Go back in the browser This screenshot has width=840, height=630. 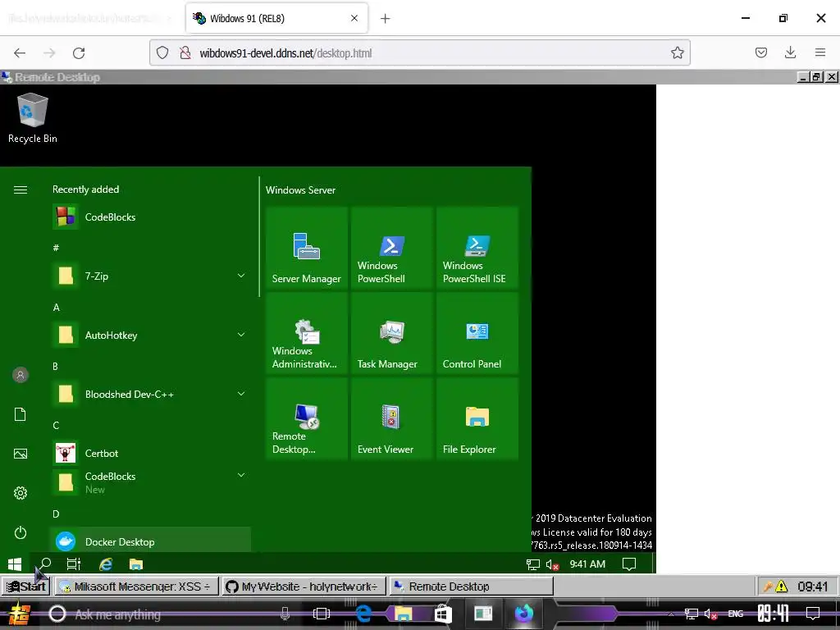20,52
